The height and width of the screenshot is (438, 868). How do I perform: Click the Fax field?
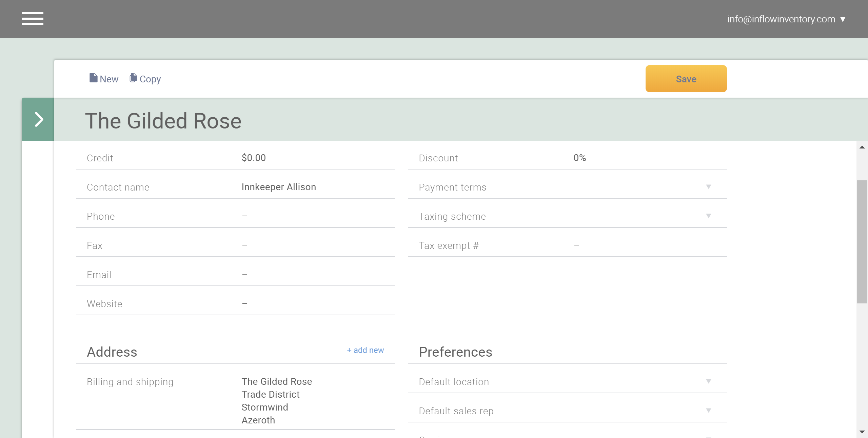pos(235,245)
